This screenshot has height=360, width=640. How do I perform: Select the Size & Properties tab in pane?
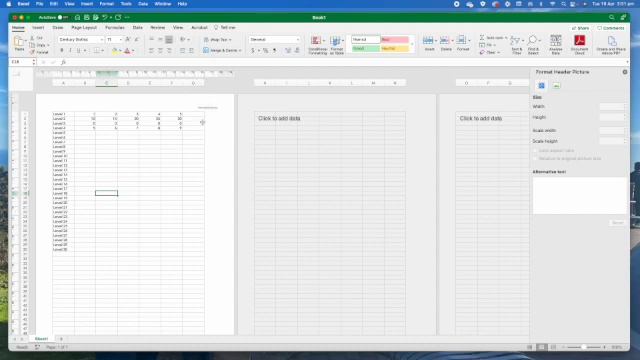(x=541, y=86)
